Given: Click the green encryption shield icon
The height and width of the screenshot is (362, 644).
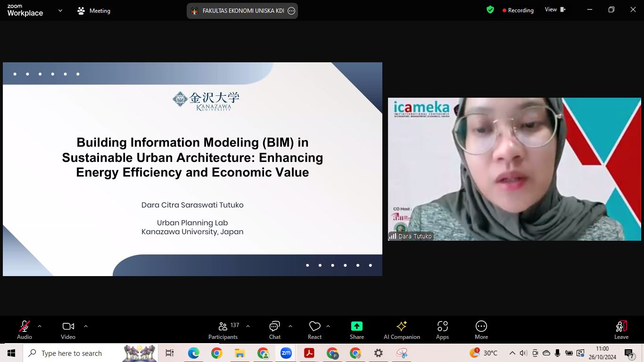Looking at the screenshot, I should pos(490,10).
